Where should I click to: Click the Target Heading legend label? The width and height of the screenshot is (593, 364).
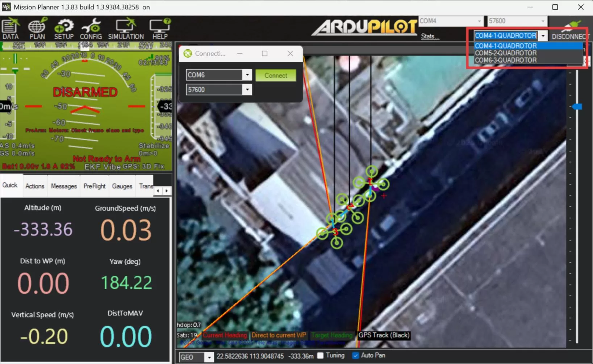tap(331, 335)
